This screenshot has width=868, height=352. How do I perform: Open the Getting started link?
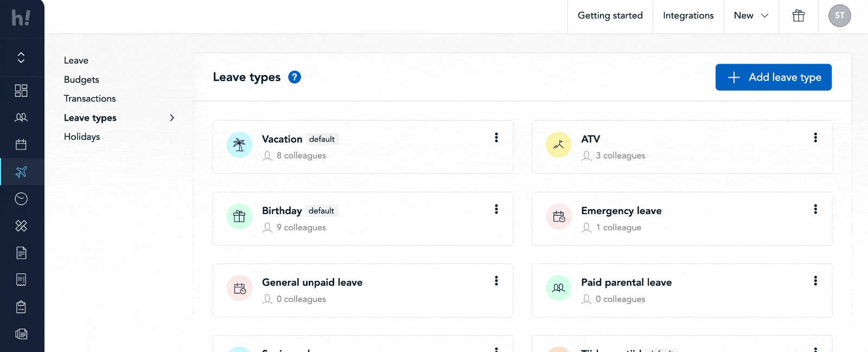[x=610, y=16]
